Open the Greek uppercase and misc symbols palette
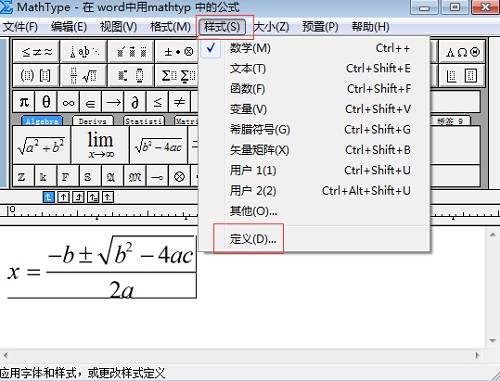Image resolution: width=500 pixels, height=381 pixels. (x=463, y=52)
